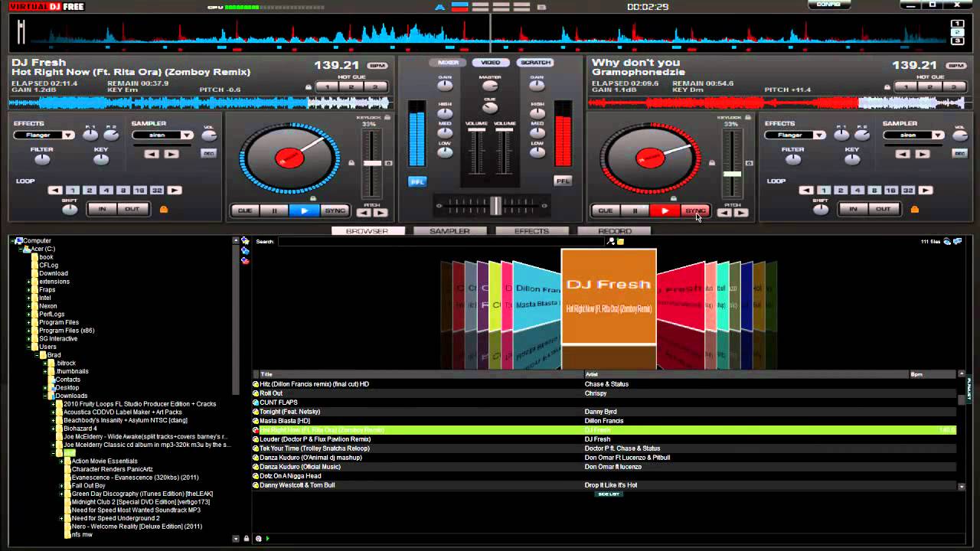
Task: Click the search field
Action: (x=441, y=241)
